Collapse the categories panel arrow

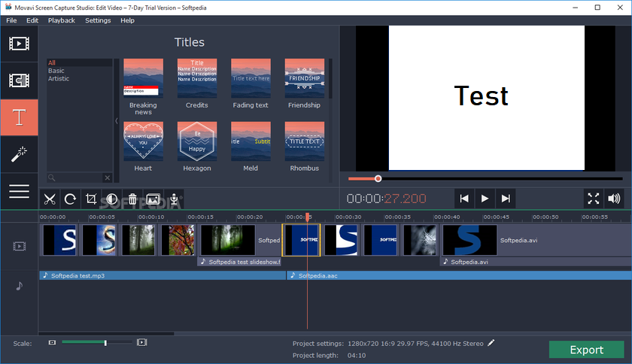(117, 120)
